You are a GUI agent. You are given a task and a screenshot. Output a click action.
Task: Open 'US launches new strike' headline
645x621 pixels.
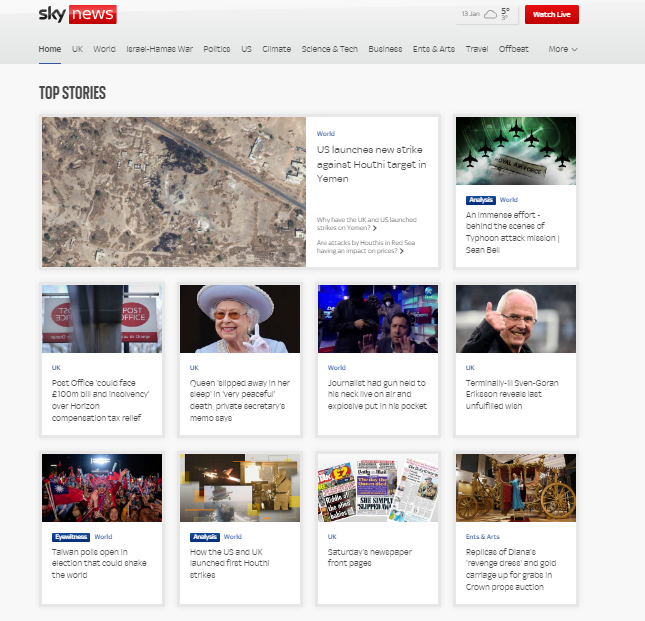tap(371, 164)
